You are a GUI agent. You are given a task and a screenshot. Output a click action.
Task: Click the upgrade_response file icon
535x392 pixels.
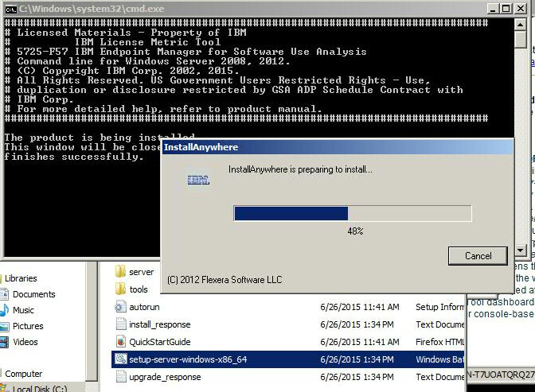coord(120,377)
